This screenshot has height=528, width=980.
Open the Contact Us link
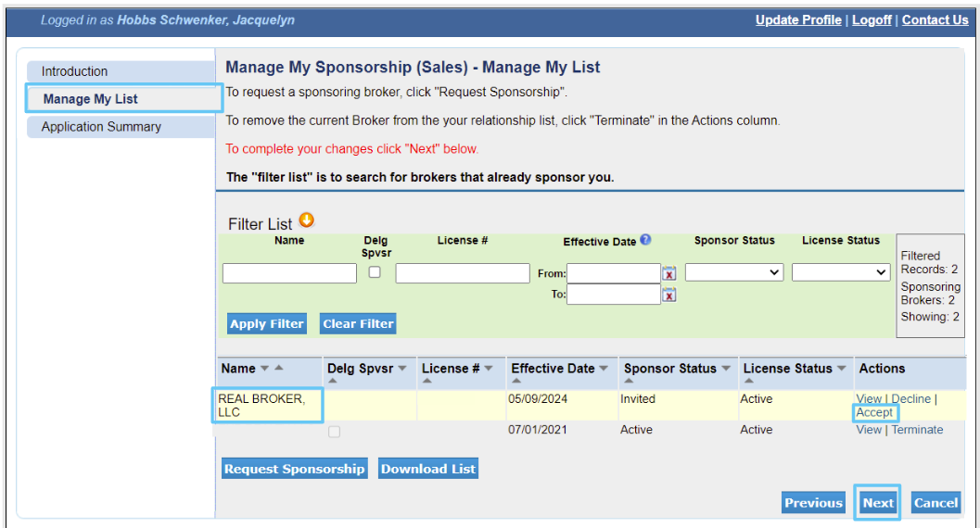(935, 20)
